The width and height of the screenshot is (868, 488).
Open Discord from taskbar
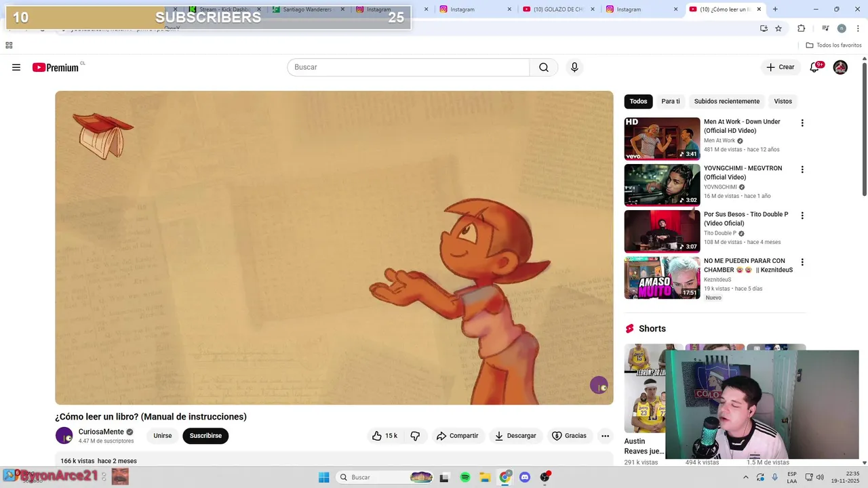[x=524, y=477]
